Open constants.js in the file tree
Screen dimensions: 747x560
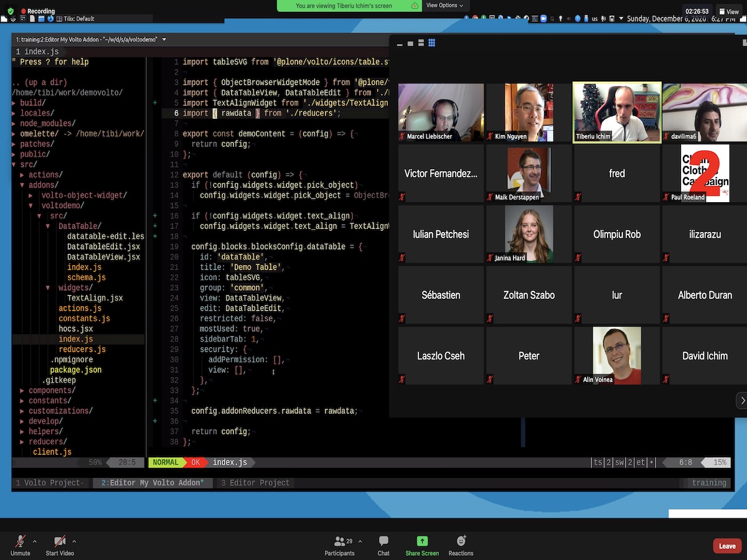click(84, 319)
